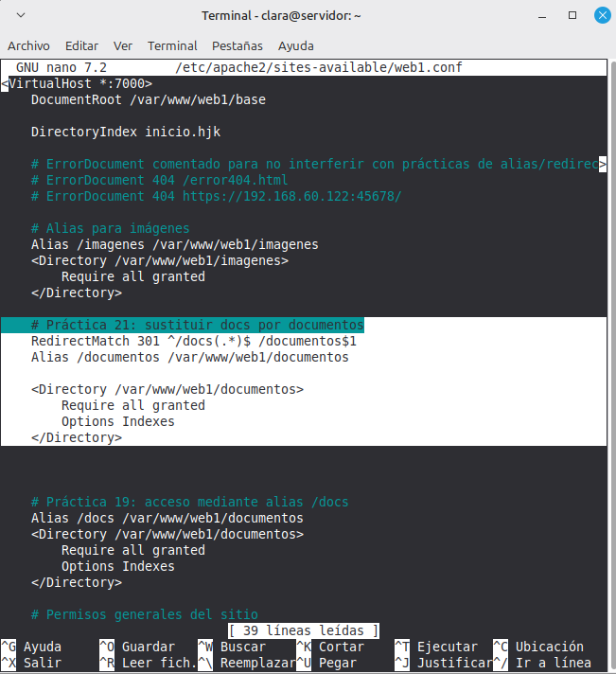
Task: Click the ^O Guardar shortcut label
Action: [x=148, y=647]
